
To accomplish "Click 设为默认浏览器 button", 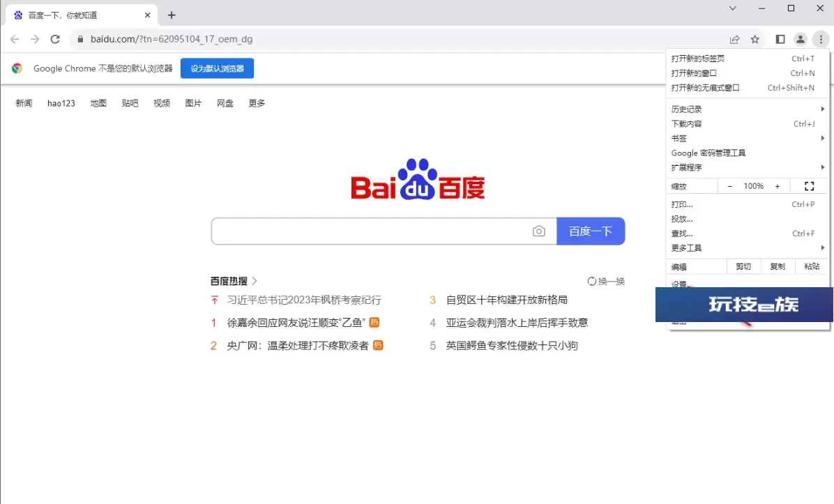I will 217,68.
